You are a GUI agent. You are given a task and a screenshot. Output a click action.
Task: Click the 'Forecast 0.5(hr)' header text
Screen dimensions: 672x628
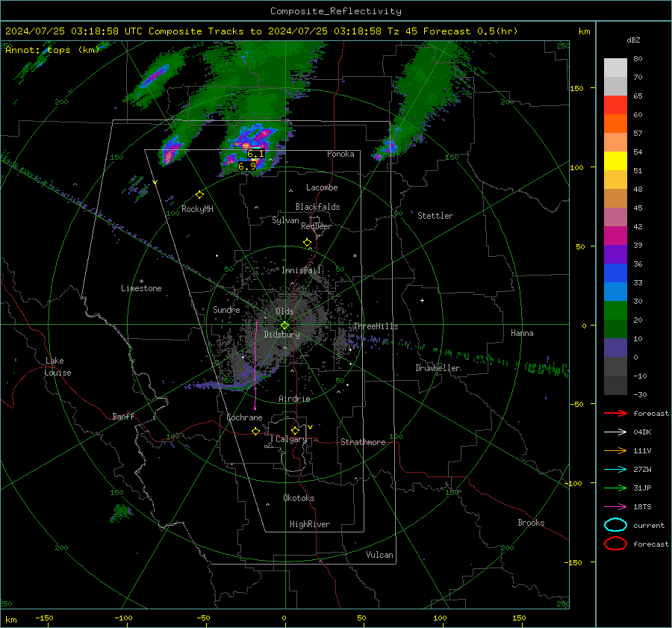[x=470, y=31]
